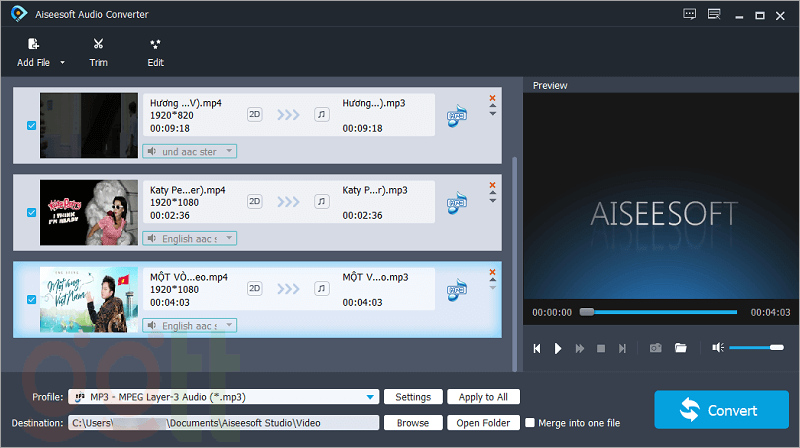The width and height of the screenshot is (800, 448).
Task: Open the Edit effects tool
Action: tap(155, 44)
